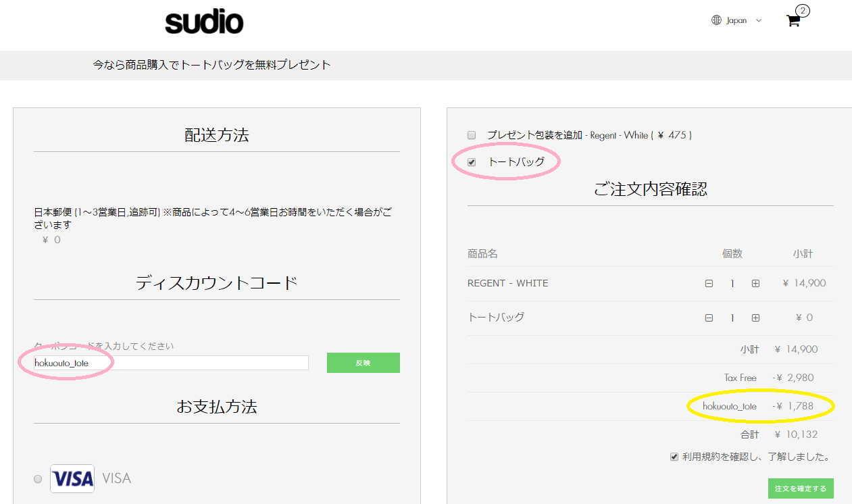The height and width of the screenshot is (504, 852).
Task: Uncheck the トートバッグ checkbox
Action: pyautogui.click(x=472, y=162)
